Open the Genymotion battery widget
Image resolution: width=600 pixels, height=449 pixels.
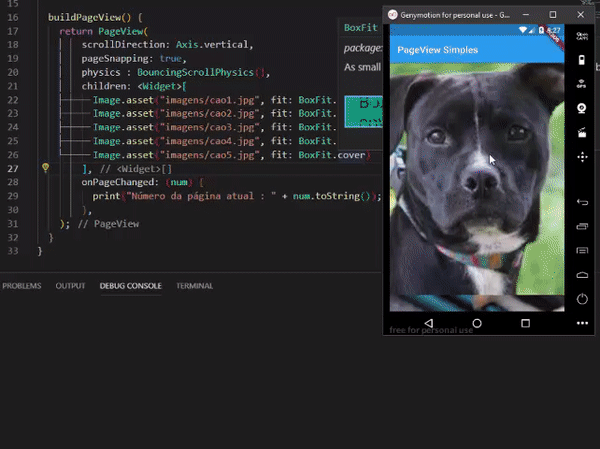[x=582, y=59]
